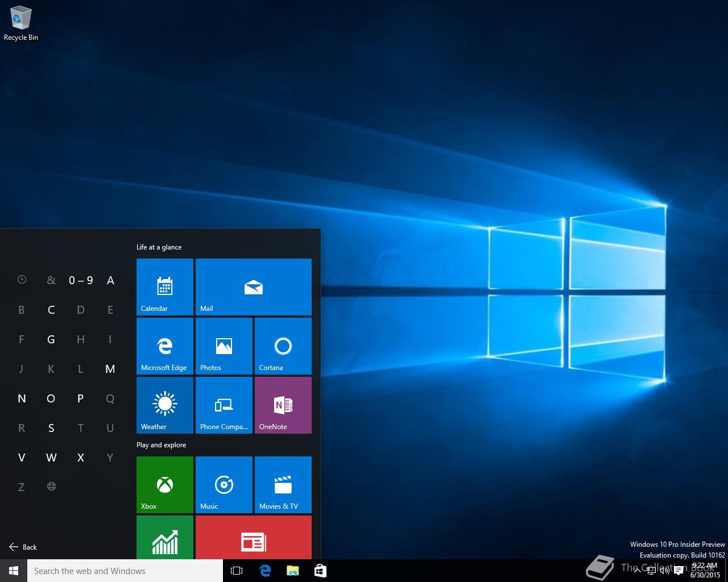Screen dimensions: 728x582
Task: Click the 'Play and explore' group header
Action: click(x=162, y=445)
